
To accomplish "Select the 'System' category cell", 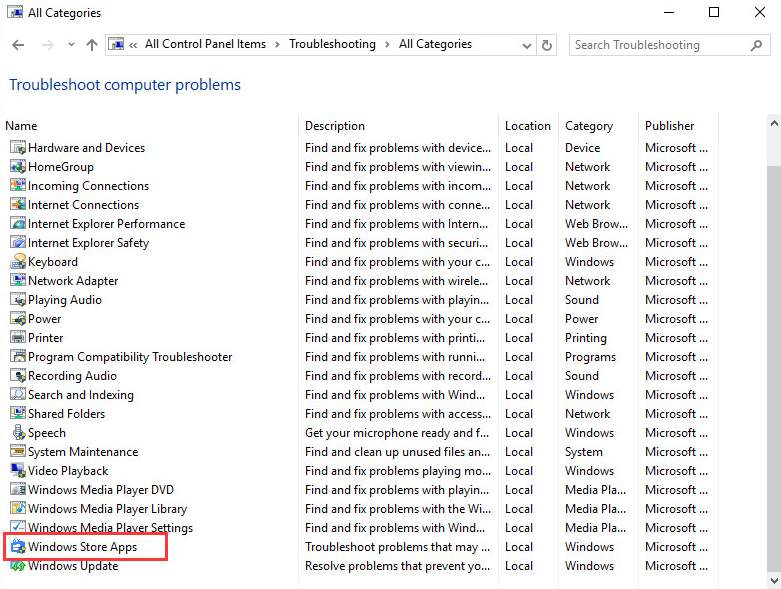I will tap(584, 452).
